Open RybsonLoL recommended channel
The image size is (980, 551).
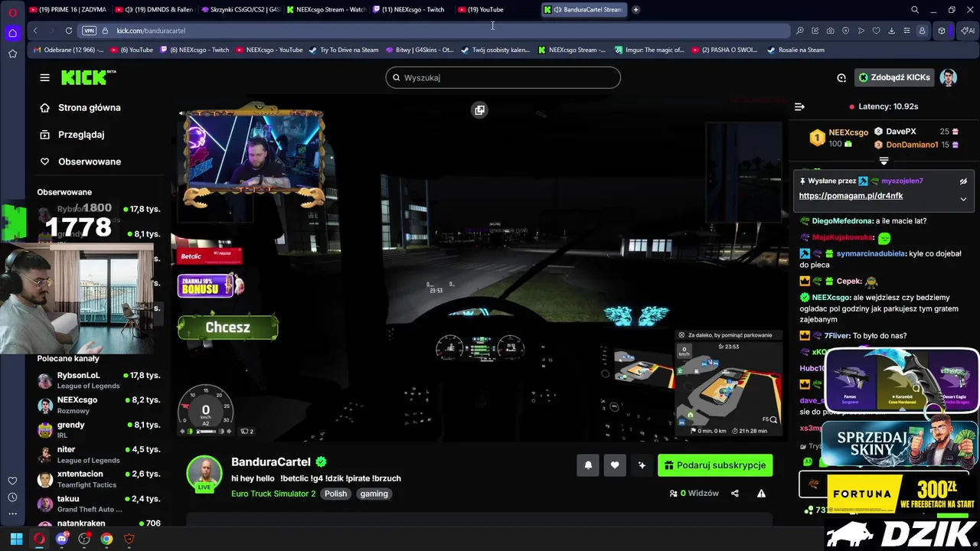[x=99, y=380]
